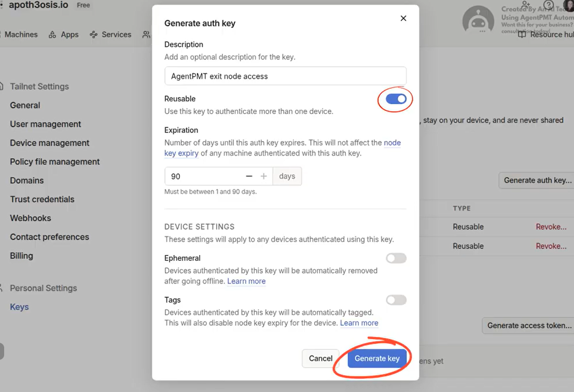Open User management settings
The width and height of the screenshot is (574, 392).
coord(46,124)
